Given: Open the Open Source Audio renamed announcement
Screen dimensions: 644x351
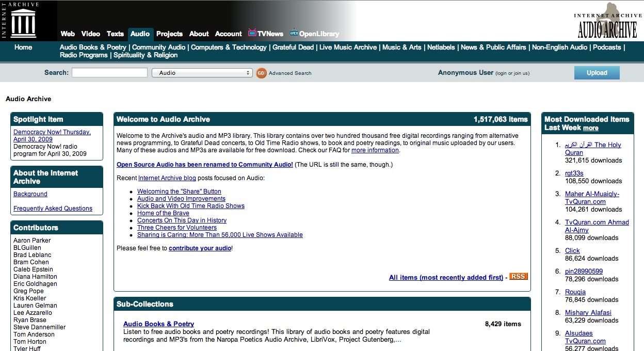Looking at the screenshot, I should [x=205, y=165].
